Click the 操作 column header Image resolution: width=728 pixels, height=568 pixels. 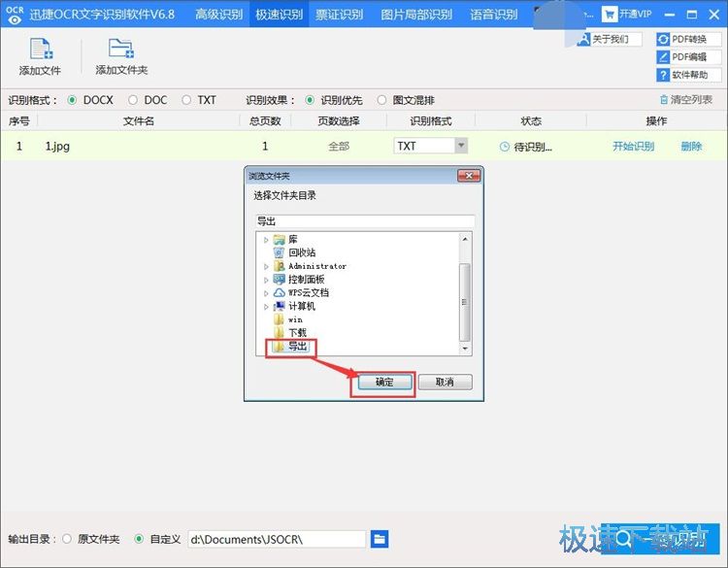pyautogui.click(x=656, y=121)
